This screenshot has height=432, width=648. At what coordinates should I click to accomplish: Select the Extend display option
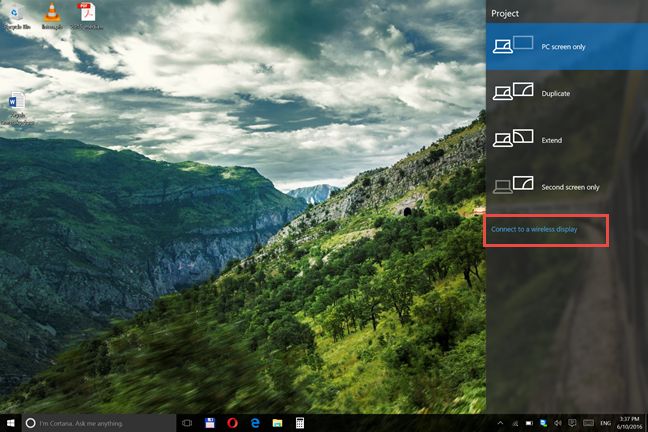click(567, 140)
